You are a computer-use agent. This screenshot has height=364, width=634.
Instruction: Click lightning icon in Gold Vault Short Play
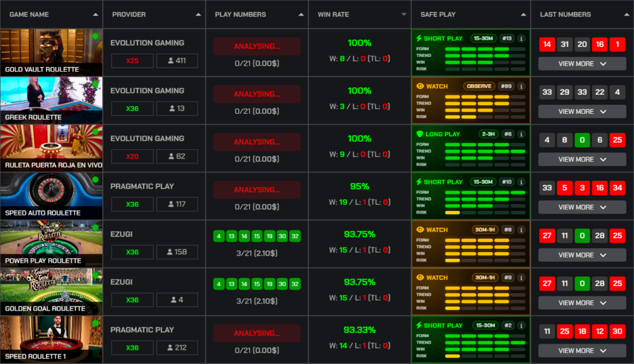coord(419,38)
